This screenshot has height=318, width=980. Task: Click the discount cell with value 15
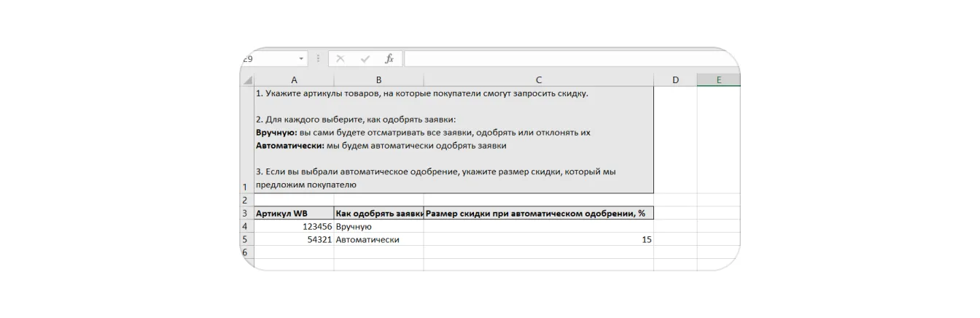[538, 240]
